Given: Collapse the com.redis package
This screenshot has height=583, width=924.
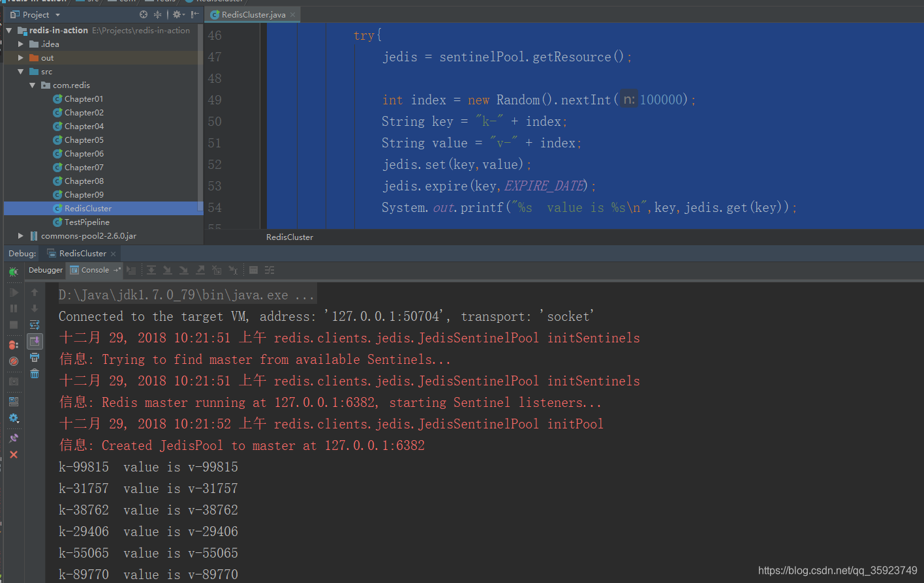Looking at the screenshot, I should [33, 85].
